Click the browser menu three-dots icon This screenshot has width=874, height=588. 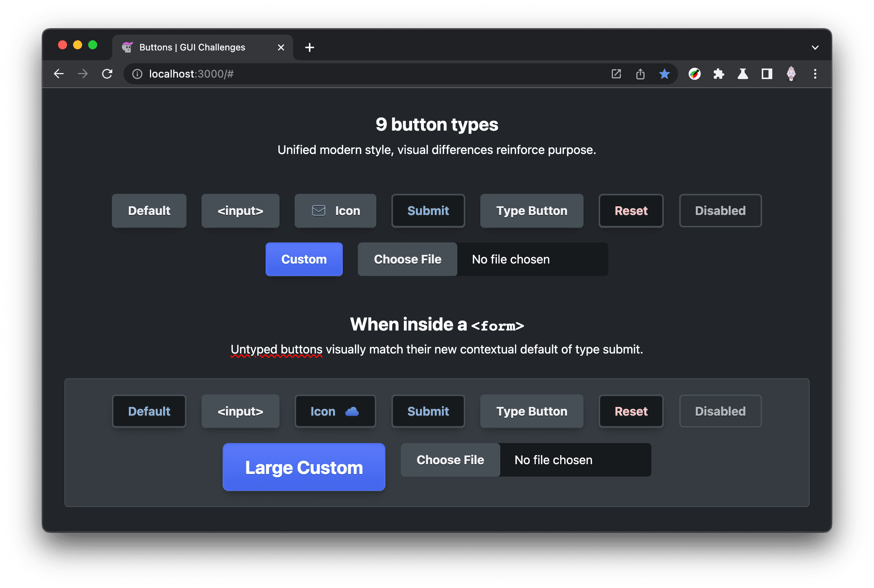click(817, 73)
